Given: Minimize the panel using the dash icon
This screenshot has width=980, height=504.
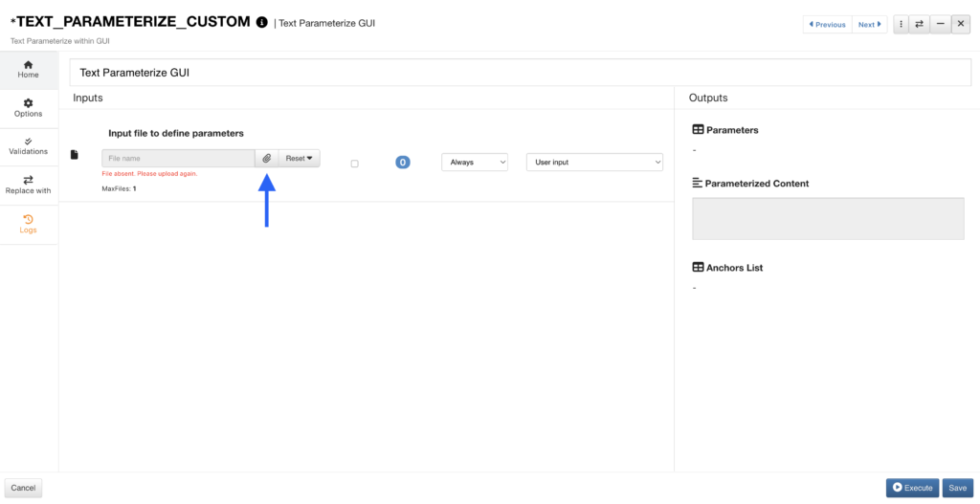Looking at the screenshot, I should click(x=941, y=24).
